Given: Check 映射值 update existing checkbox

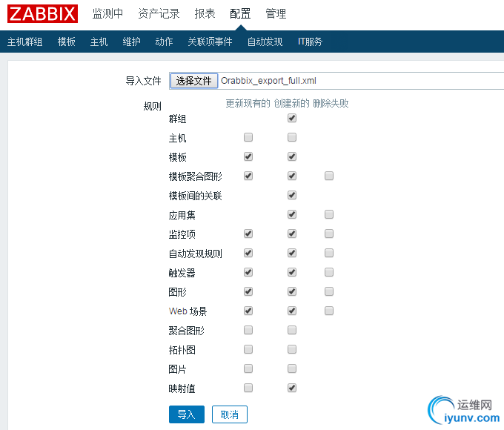Looking at the screenshot, I should [248, 388].
